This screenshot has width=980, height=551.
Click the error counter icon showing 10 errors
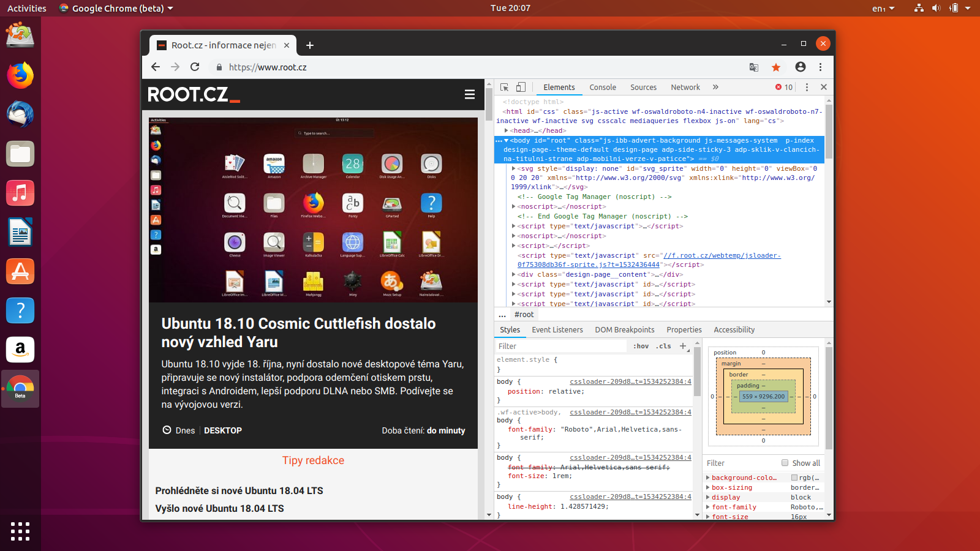coord(782,87)
